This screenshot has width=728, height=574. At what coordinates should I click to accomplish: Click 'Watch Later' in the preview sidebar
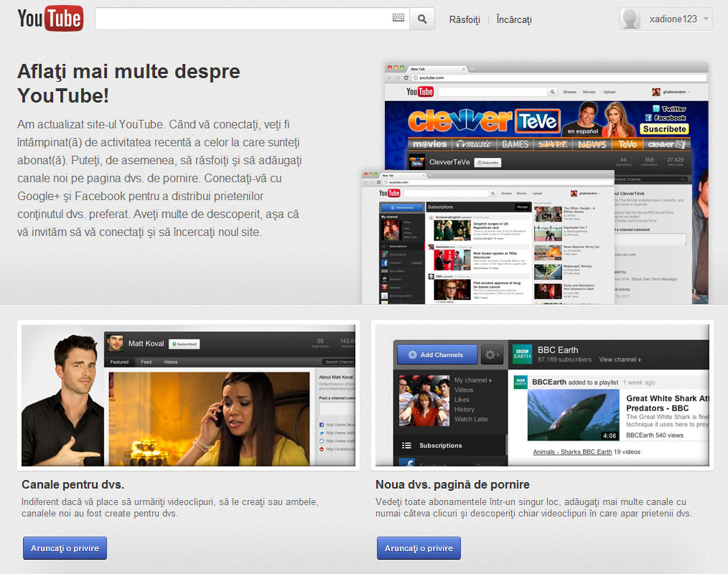[x=471, y=419]
